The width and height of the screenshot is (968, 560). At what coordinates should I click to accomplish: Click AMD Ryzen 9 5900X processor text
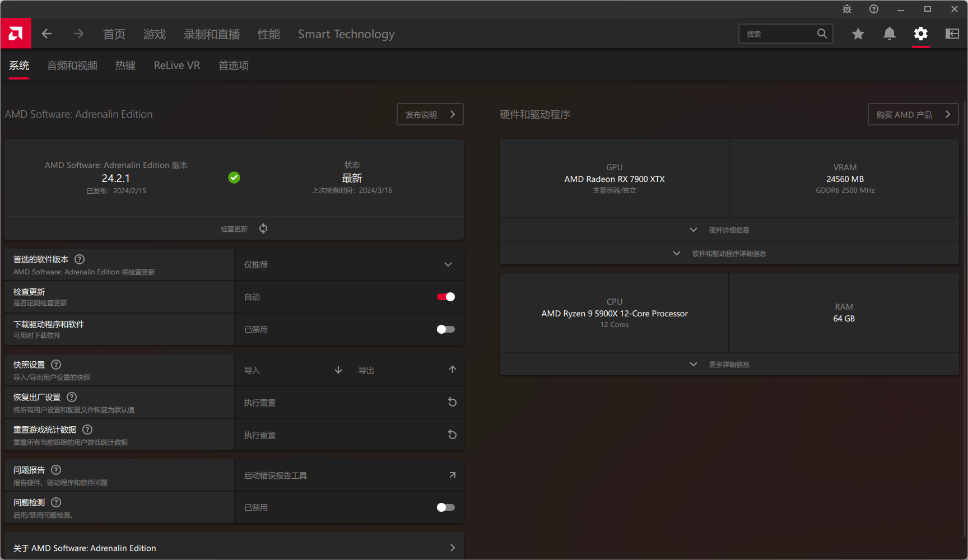coord(615,314)
